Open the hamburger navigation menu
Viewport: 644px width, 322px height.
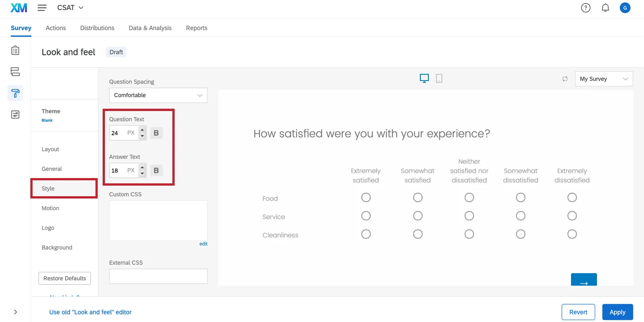42,8
